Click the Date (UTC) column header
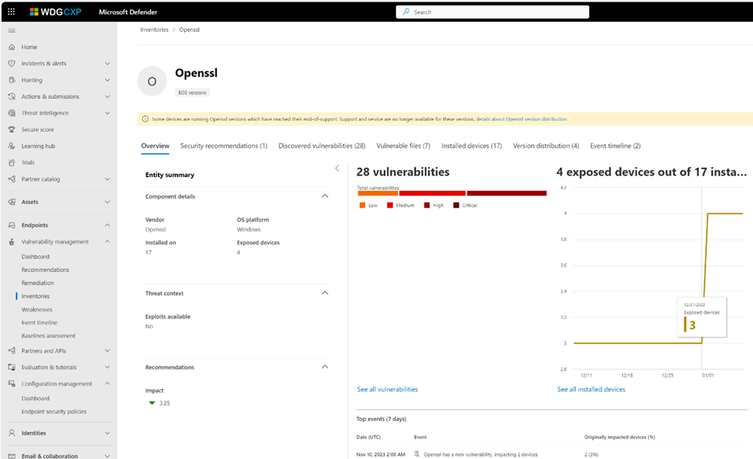The image size is (753, 459). [x=368, y=437]
